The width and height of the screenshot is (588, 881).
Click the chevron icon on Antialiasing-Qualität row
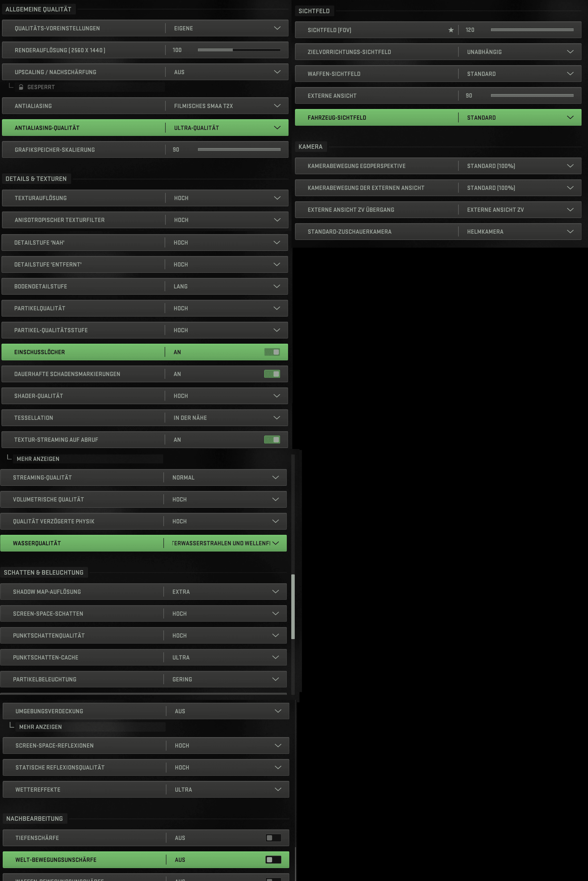click(277, 128)
